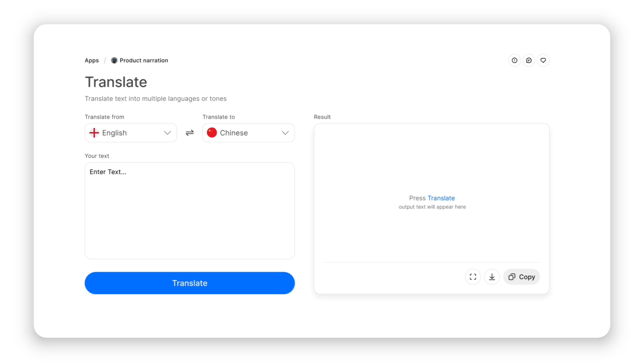Copy the result text
644x362 pixels.
(x=521, y=277)
